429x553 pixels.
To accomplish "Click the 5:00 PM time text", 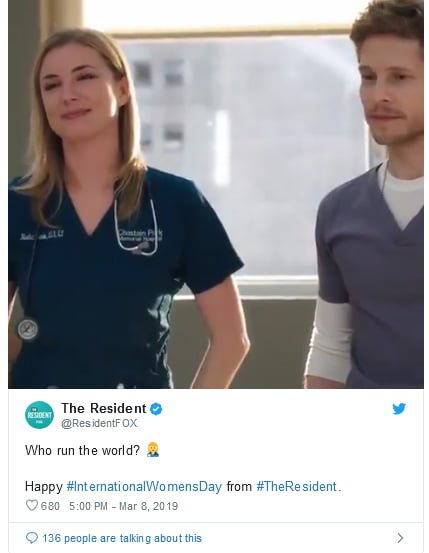I will pos(88,506).
